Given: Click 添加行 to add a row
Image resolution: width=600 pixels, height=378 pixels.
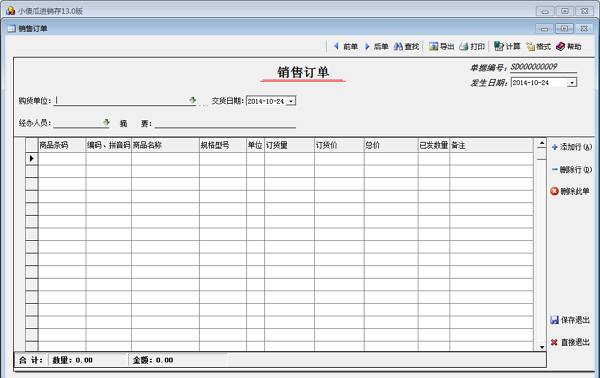Looking at the screenshot, I should 572,147.
